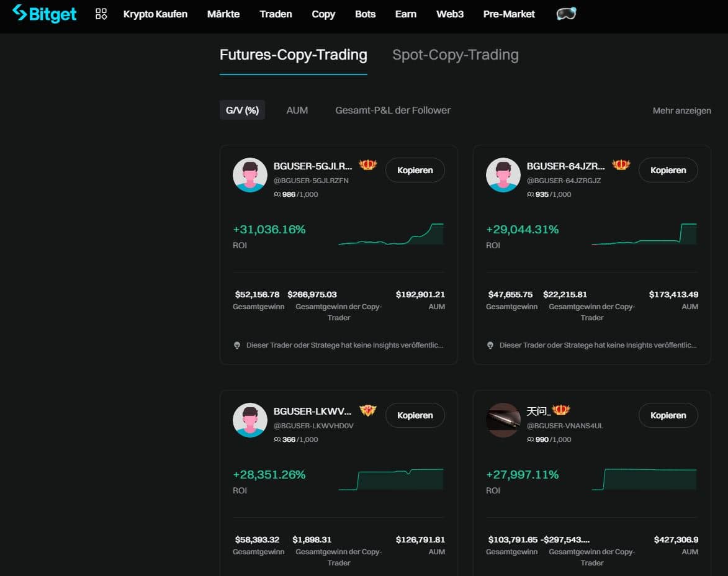Switch to the Spot-Copy-Trading tab

(456, 55)
